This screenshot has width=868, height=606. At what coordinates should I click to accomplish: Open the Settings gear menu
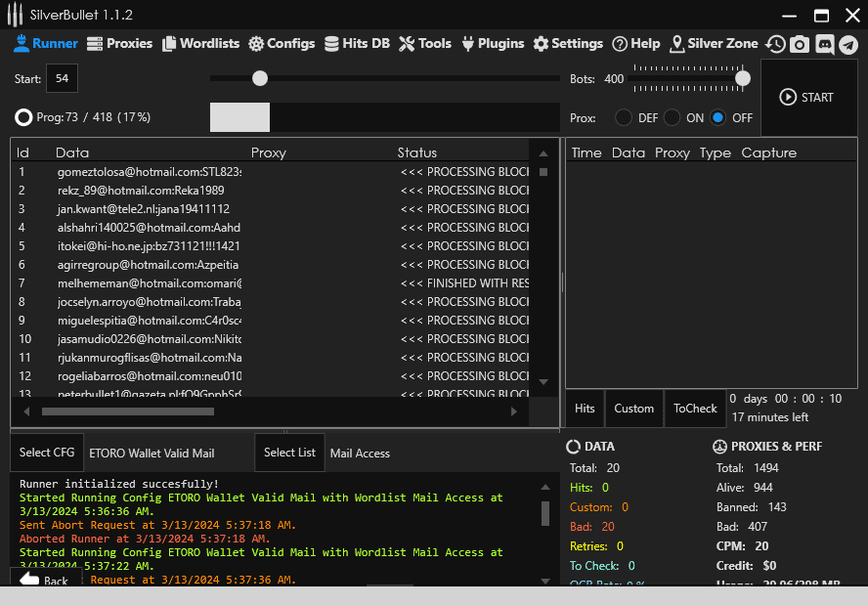(x=568, y=43)
